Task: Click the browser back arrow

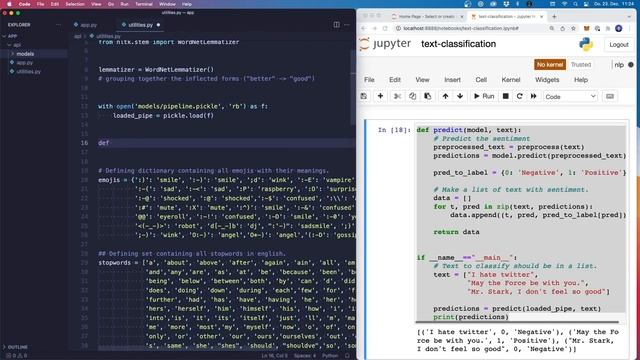Action: (x=363, y=28)
